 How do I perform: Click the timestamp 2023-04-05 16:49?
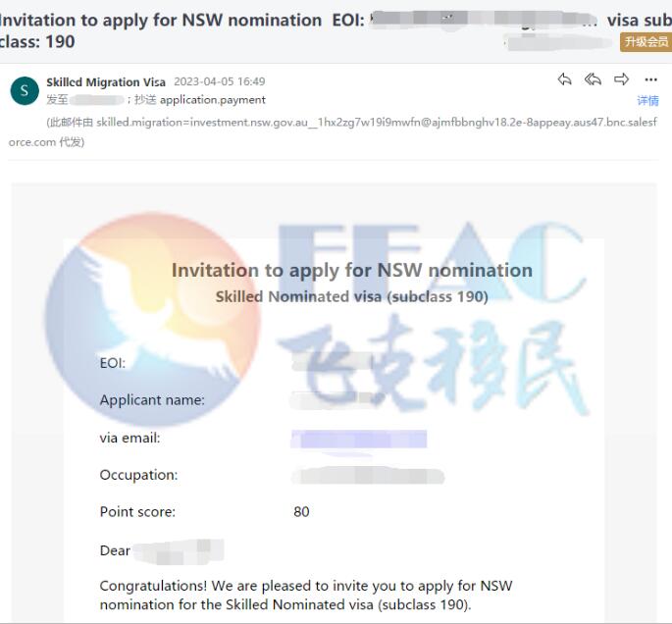[x=219, y=81]
